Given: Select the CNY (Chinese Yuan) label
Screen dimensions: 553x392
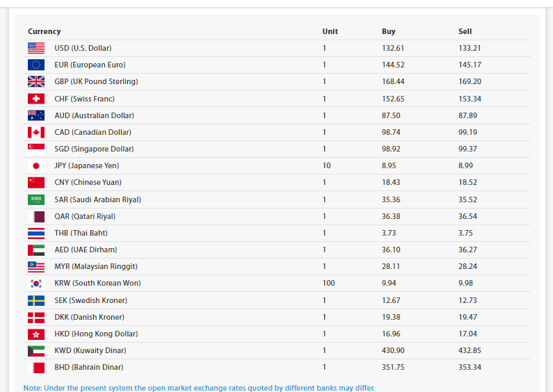Looking at the screenshot, I should (88, 182).
